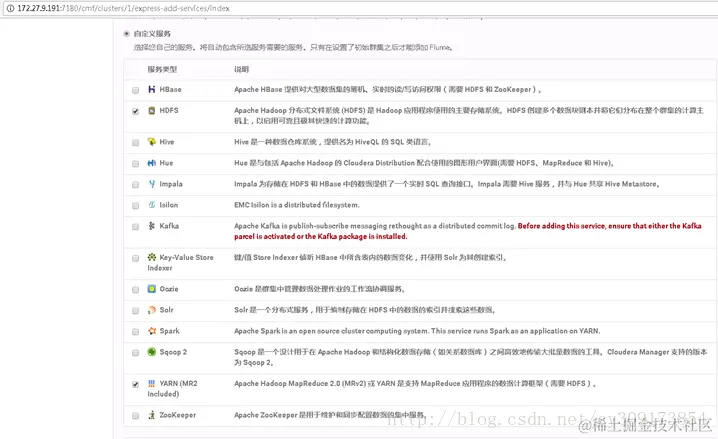718x439 pixels.
Task: Click the HDFS service name
Action: (169, 110)
